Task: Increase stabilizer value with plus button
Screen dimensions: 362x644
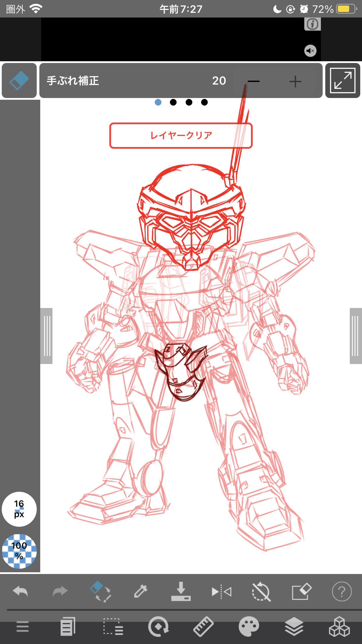Action: [295, 81]
